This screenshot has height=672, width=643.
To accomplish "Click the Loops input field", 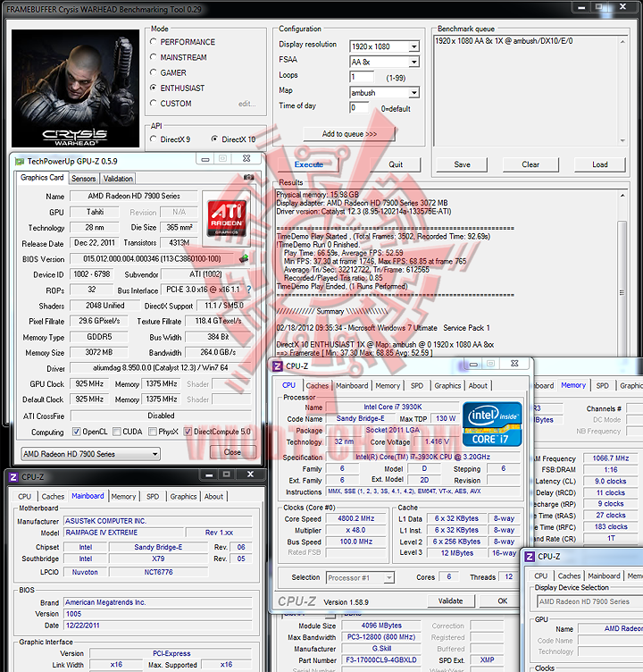I will pos(362,77).
